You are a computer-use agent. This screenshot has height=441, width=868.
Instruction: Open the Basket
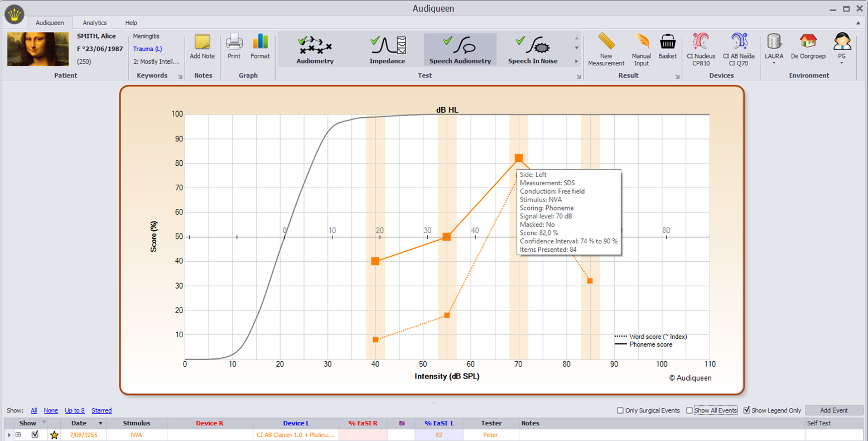[667, 49]
